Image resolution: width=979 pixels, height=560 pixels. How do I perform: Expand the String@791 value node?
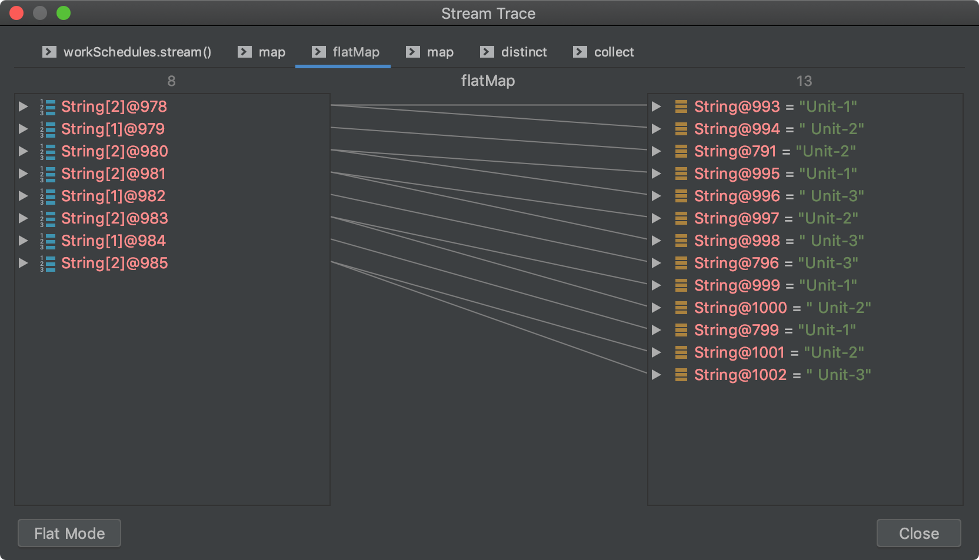coord(657,151)
